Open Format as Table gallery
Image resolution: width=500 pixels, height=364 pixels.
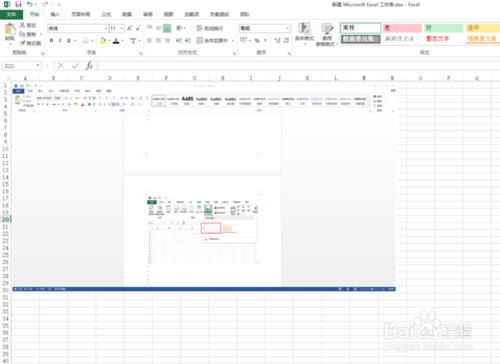(x=327, y=34)
